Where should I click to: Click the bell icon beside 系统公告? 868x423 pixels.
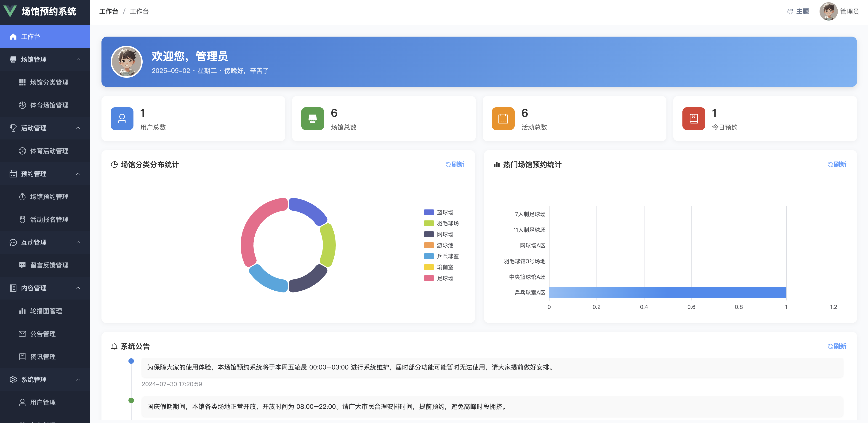tap(114, 346)
